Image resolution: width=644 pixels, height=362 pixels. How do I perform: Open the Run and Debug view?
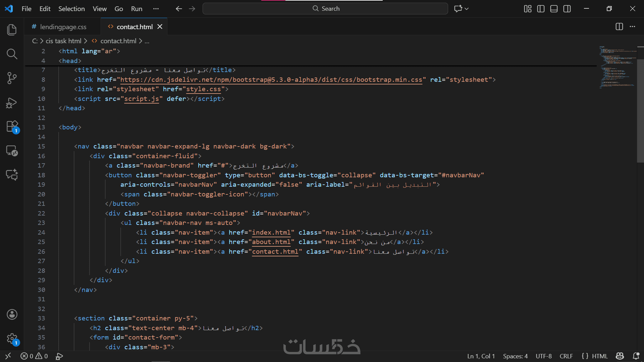click(x=12, y=103)
